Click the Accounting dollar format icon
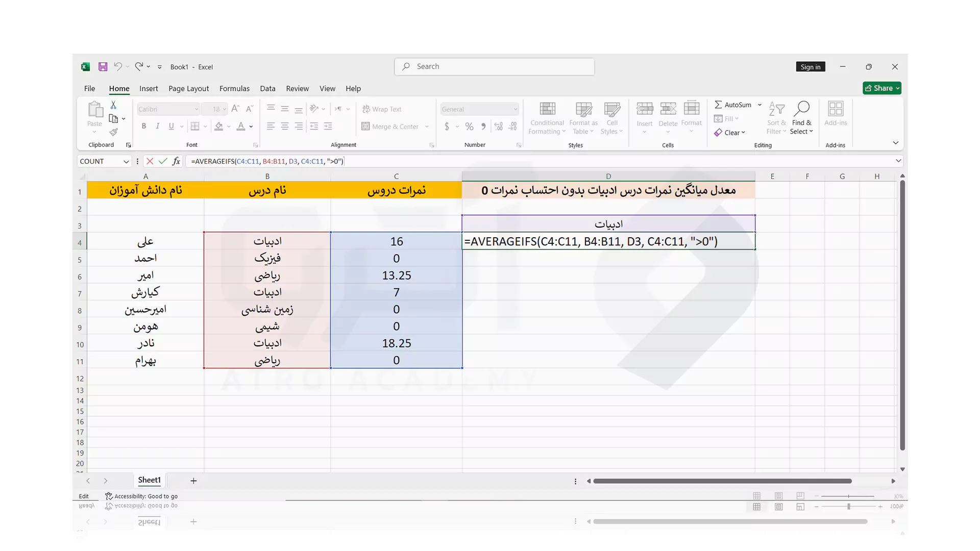 tap(447, 127)
